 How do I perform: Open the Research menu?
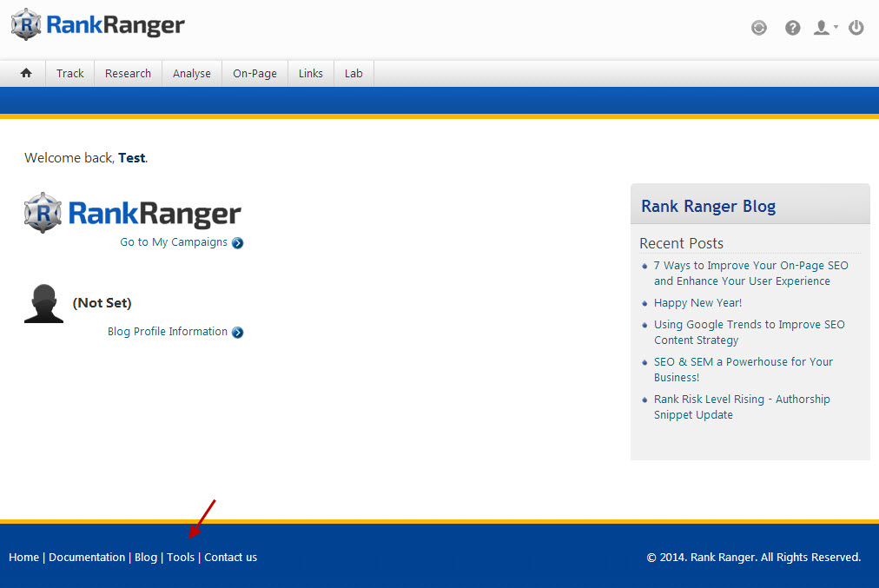[x=128, y=74]
